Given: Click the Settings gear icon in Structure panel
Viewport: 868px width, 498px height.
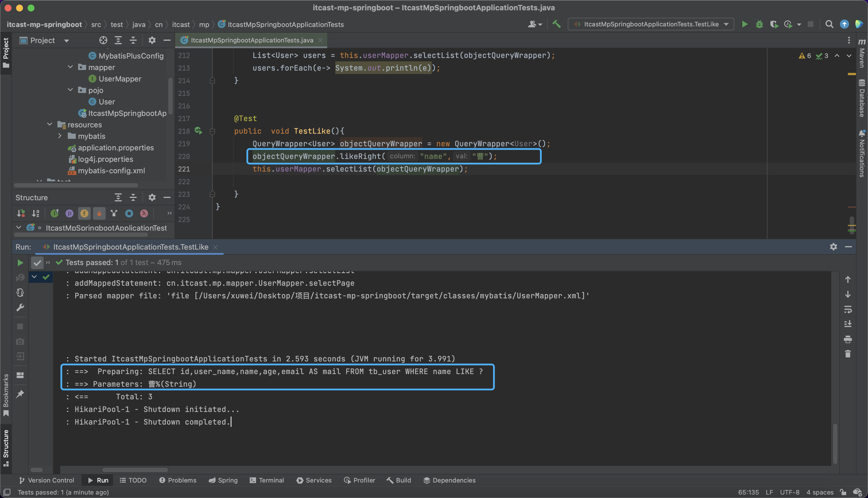Looking at the screenshot, I should point(152,198).
